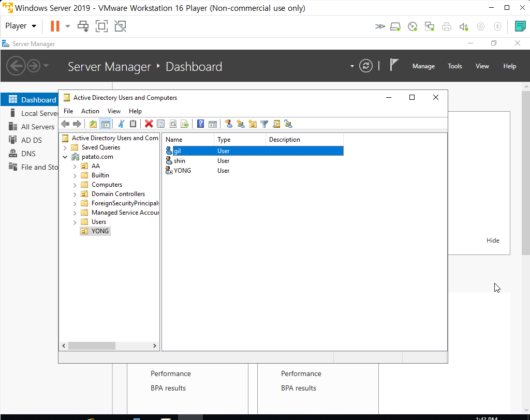Expand the Computers container
This screenshot has width=530, height=420.
pyautogui.click(x=75, y=185)
